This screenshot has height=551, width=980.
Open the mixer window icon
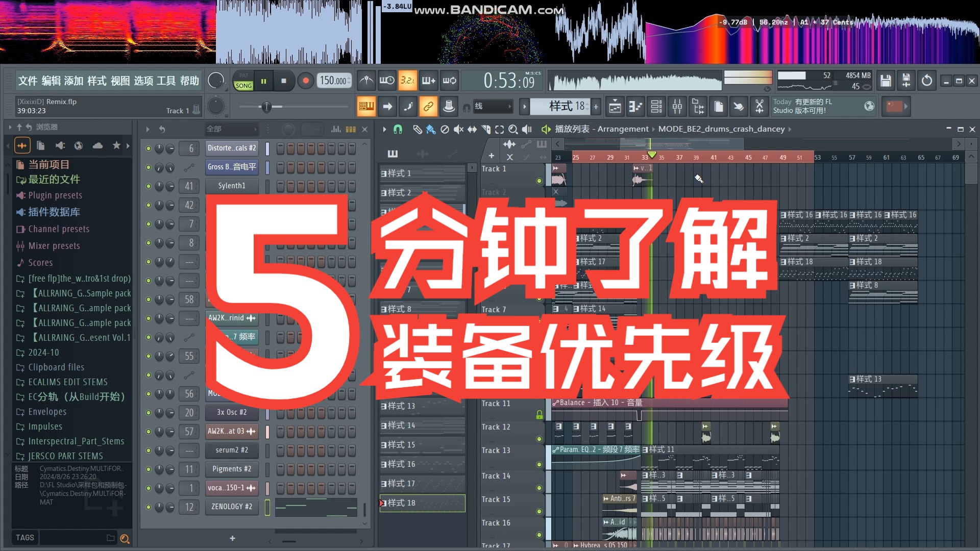pos(677,107)
